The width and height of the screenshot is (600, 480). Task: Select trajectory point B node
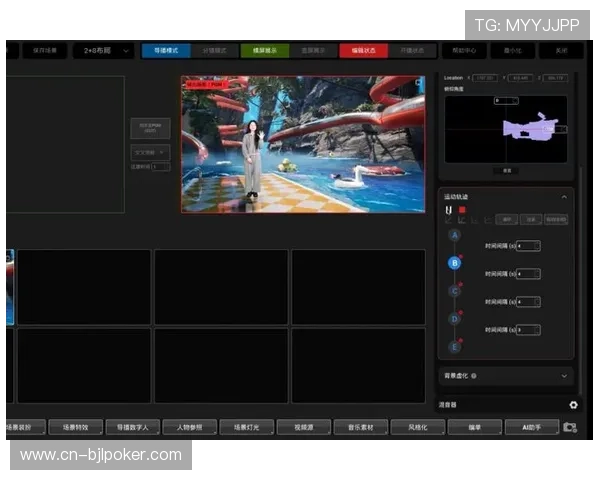pos(455,264)
